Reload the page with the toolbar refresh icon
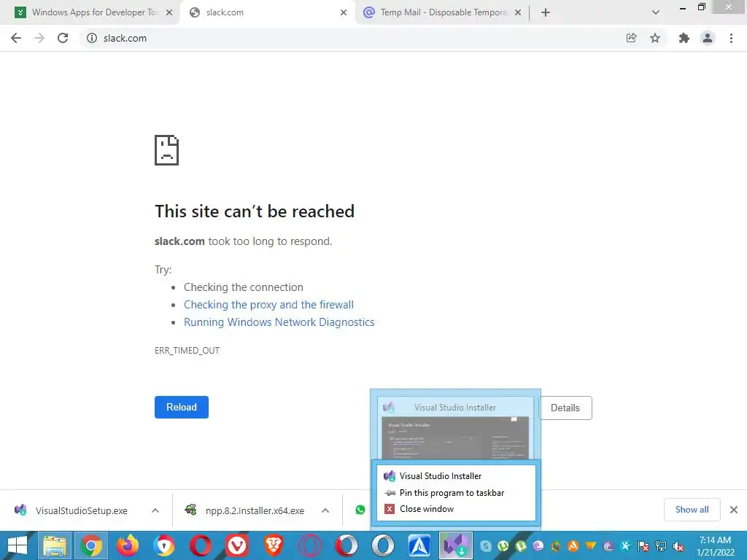 (63, 38)
